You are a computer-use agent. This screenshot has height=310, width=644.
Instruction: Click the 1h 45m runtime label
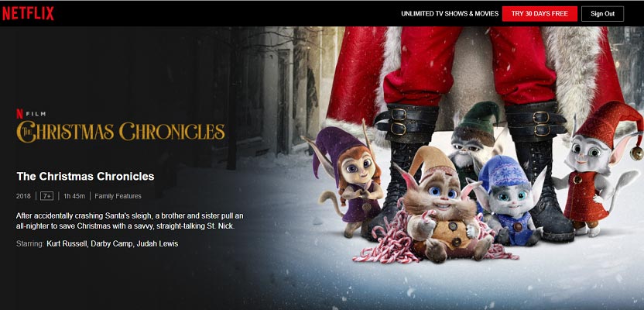(74, 196)
